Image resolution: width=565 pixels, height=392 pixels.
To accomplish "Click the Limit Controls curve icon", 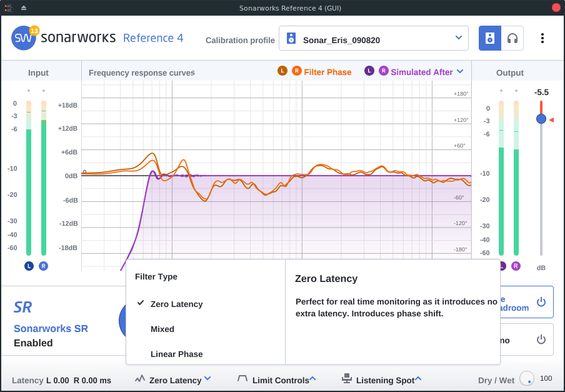I will point(242,379).
